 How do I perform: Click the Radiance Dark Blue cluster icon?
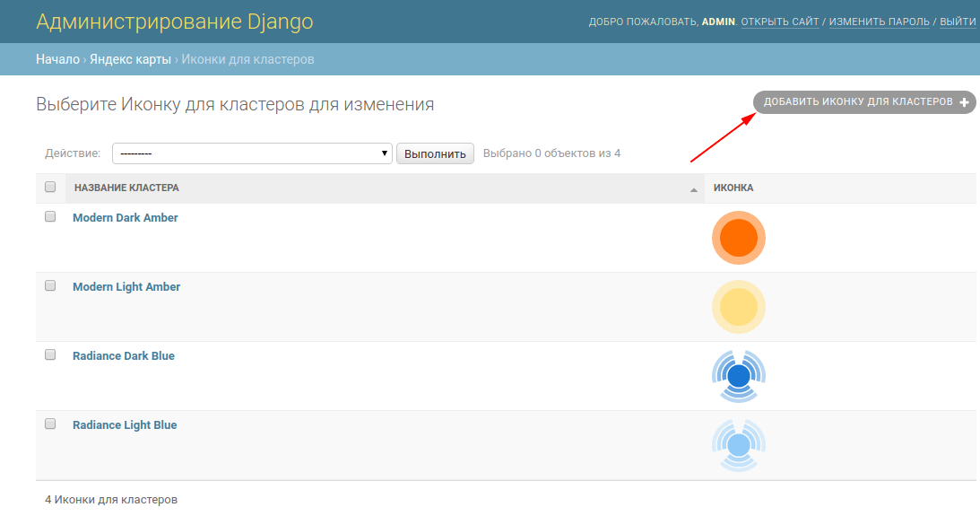[x=738, y=376]
